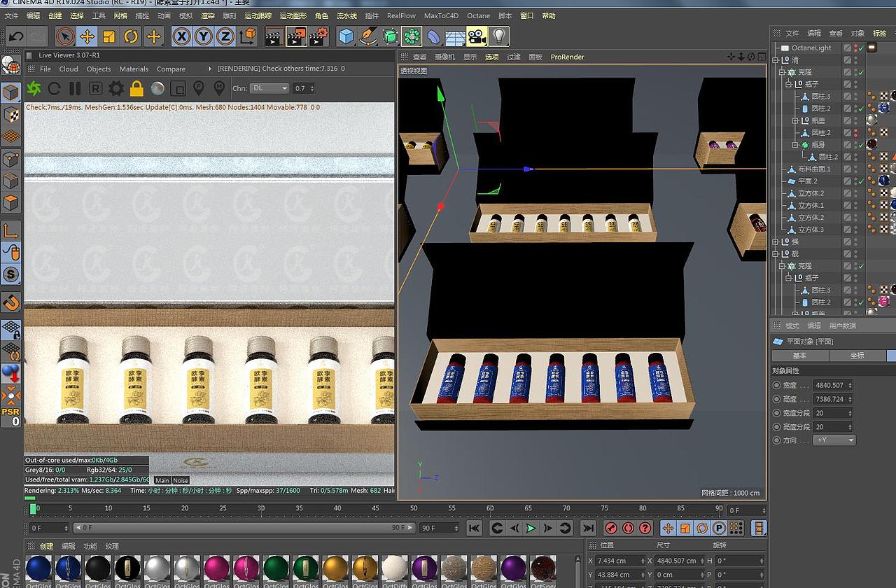This screenshot has height=588, width=896.
Task: Record active objects keyframe button
Action: click(x=610, y=528)
